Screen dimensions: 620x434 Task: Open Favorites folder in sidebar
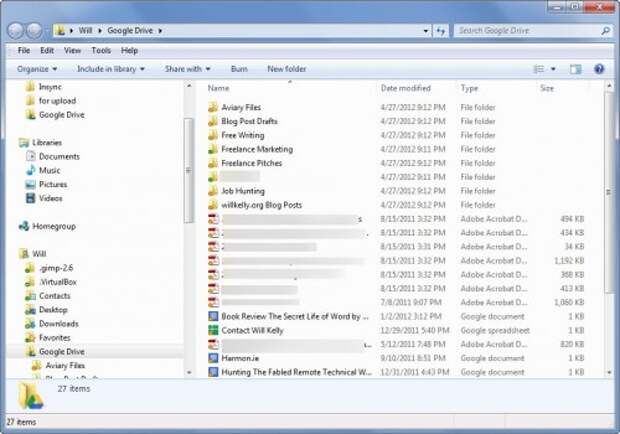(x=55, y=338)
